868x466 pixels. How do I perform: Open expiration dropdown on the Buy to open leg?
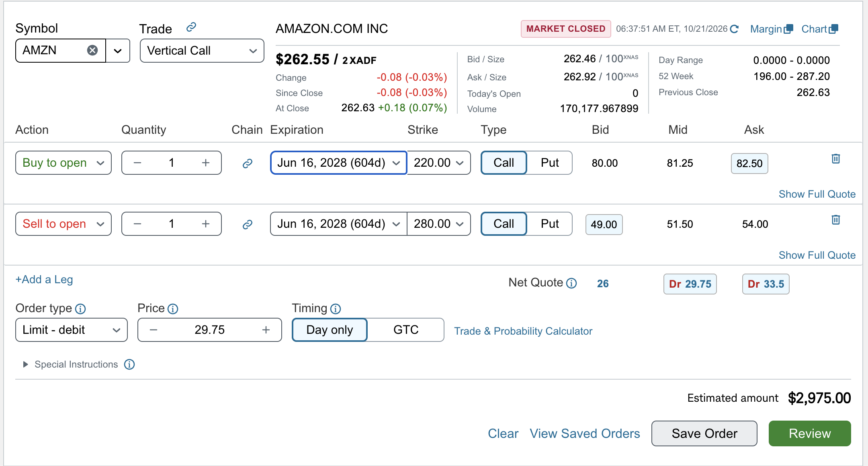coord(339,163)
